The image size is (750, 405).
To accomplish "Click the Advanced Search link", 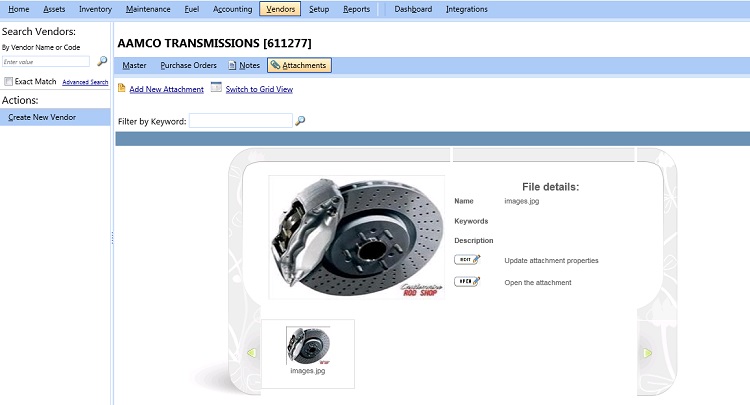I will (x=85, y=82).
